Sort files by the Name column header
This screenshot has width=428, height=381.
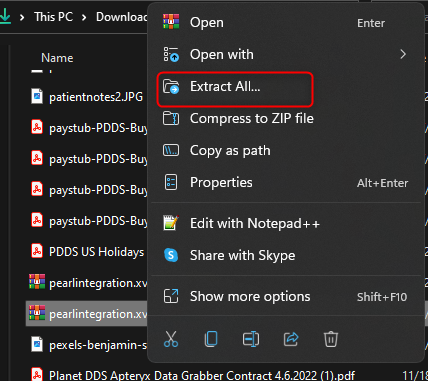57,58
